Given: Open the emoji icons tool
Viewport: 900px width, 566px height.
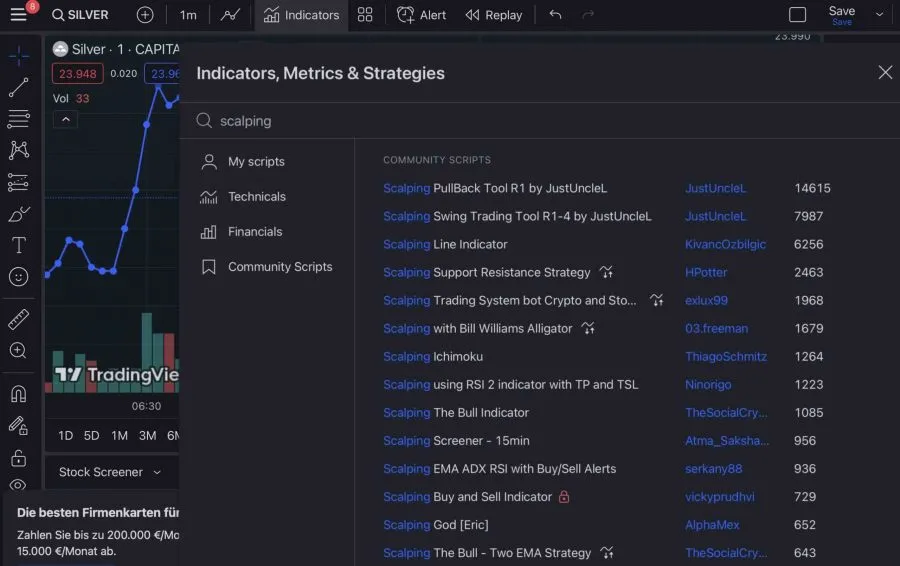Looking at the screenshot, I should click(18, 277).
